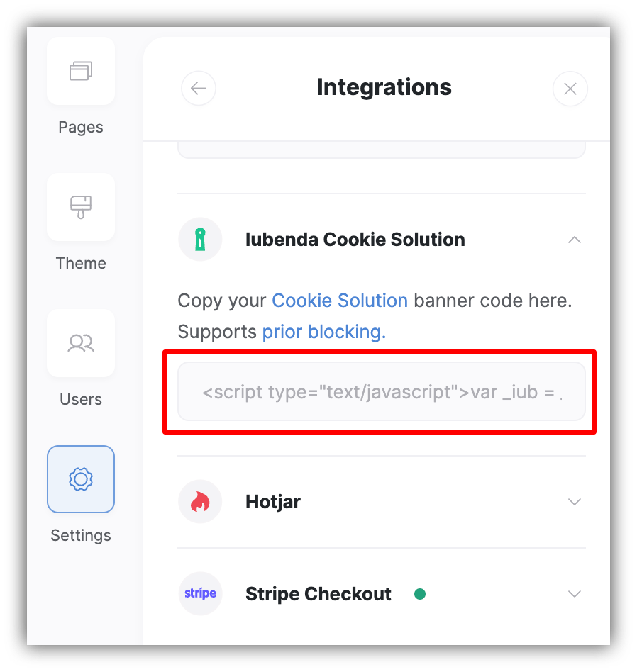Click the Stripe Checkout active status dot

click(x=420, y=594)
